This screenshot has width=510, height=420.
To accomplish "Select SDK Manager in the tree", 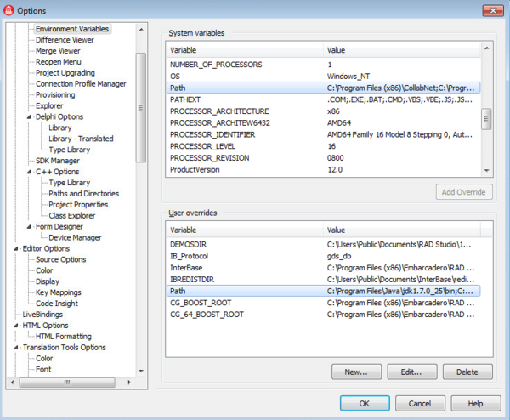I will tap(57, 161).
